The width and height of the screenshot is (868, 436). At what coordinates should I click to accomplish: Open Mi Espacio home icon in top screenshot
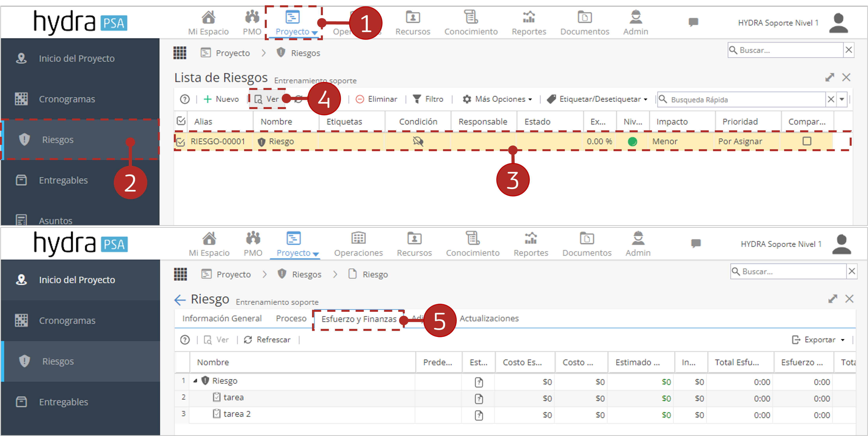point(208,17)
